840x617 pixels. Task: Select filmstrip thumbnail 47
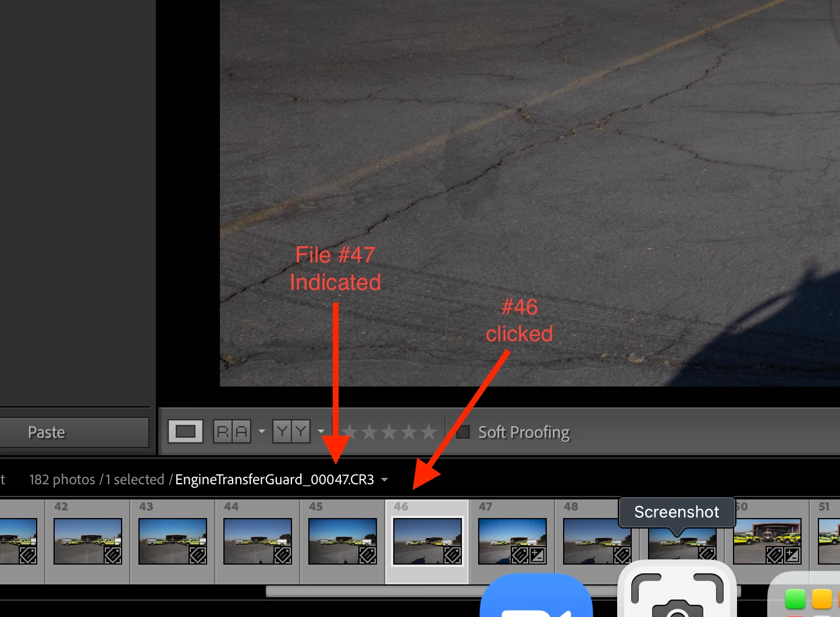(512, 541)
